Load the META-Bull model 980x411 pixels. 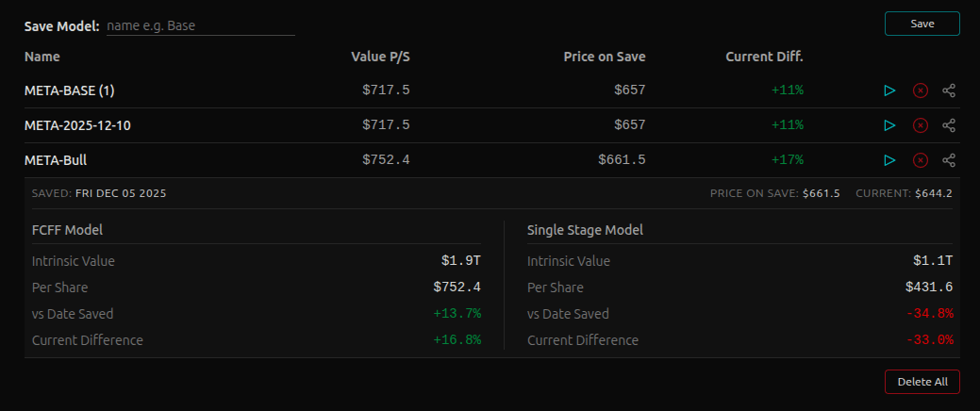889,160
